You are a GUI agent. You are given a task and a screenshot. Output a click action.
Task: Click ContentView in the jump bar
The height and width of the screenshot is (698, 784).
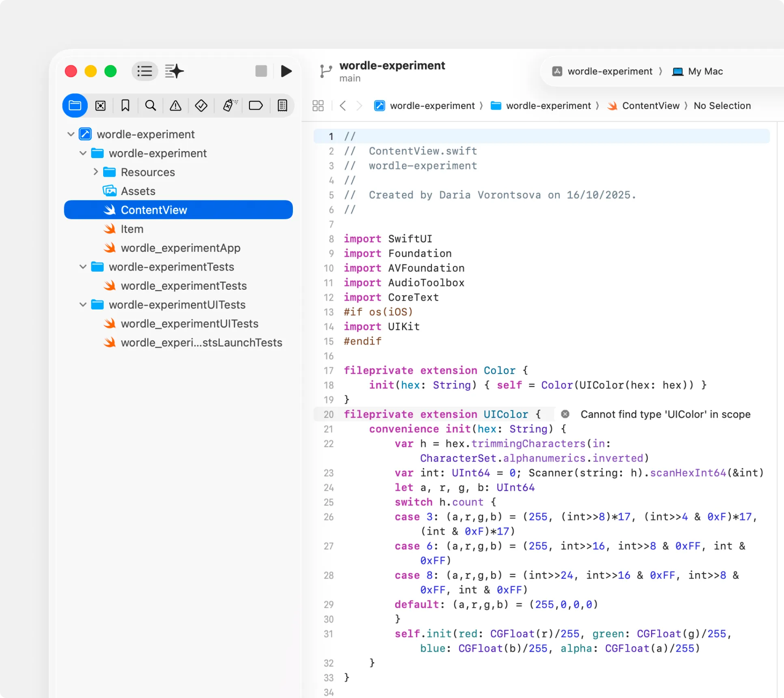coord(643,106)
